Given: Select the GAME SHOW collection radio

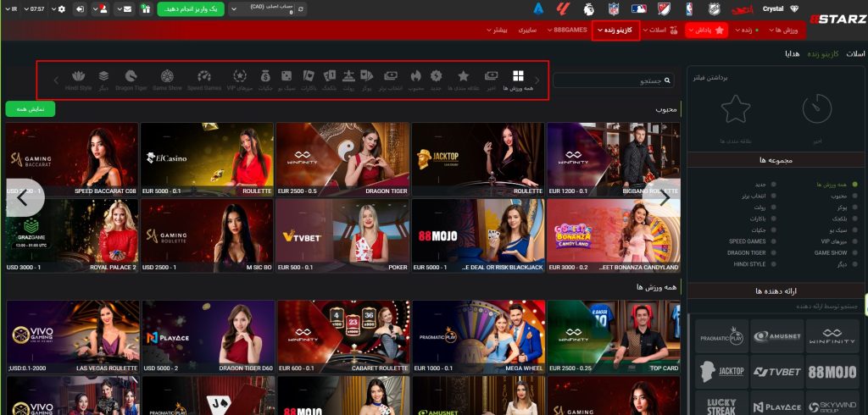Looking at the screenshot, I should tap(854, 253).
